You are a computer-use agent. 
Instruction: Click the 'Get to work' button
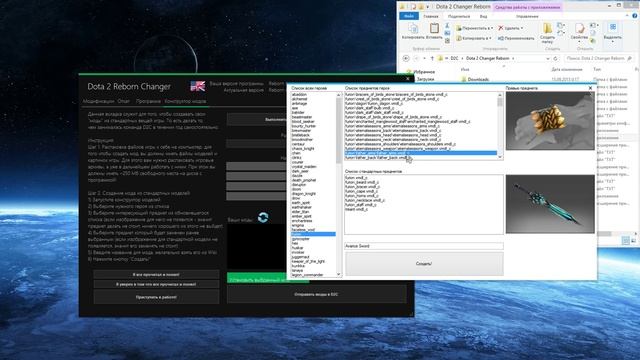click(x=156, y=297)
